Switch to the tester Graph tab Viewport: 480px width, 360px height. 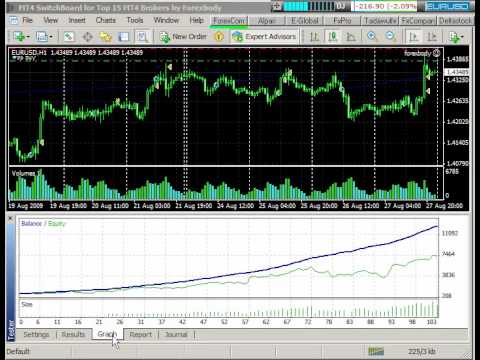click(107, 334)
